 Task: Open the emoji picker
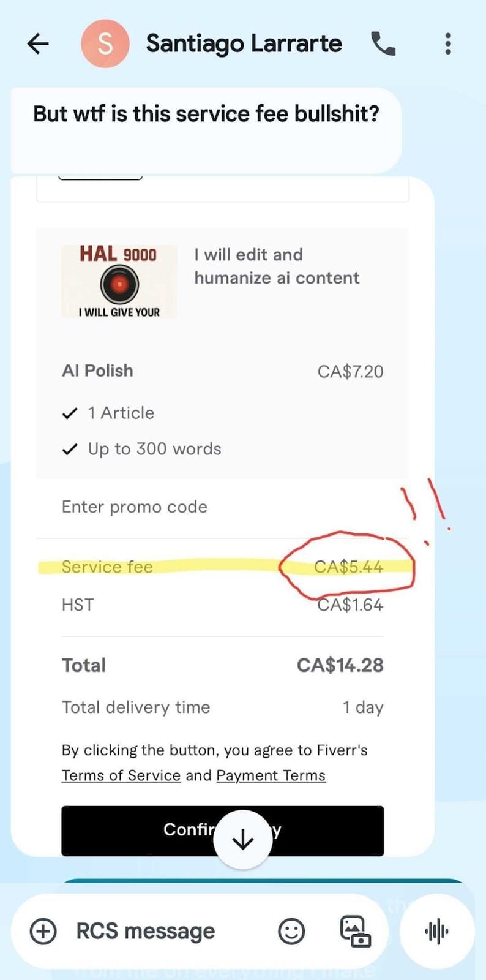(291, 931)
